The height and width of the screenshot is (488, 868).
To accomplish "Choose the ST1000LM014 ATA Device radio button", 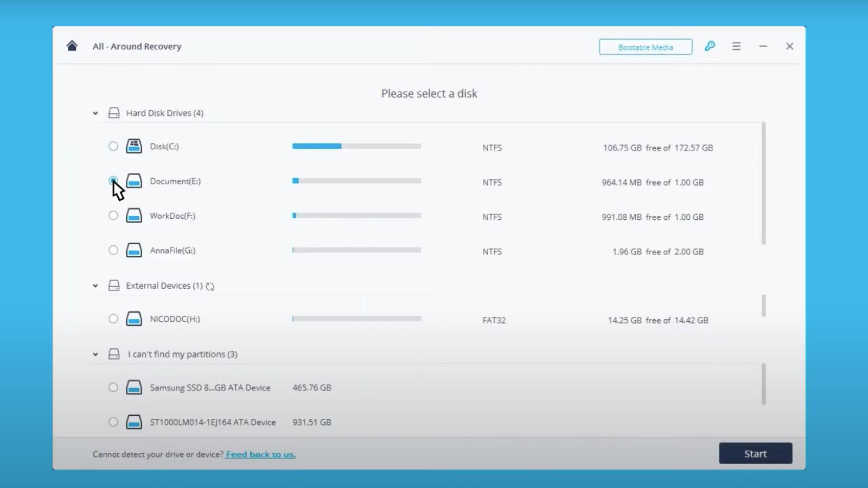I will (113, 422).
